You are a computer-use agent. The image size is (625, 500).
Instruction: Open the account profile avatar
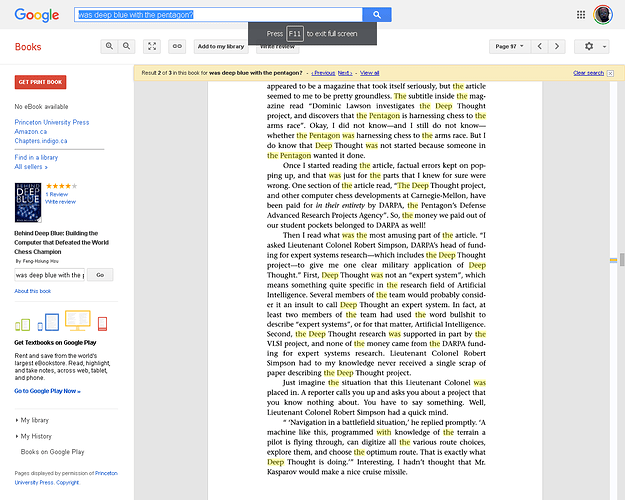pyautogui.click(x=603, y=15)
